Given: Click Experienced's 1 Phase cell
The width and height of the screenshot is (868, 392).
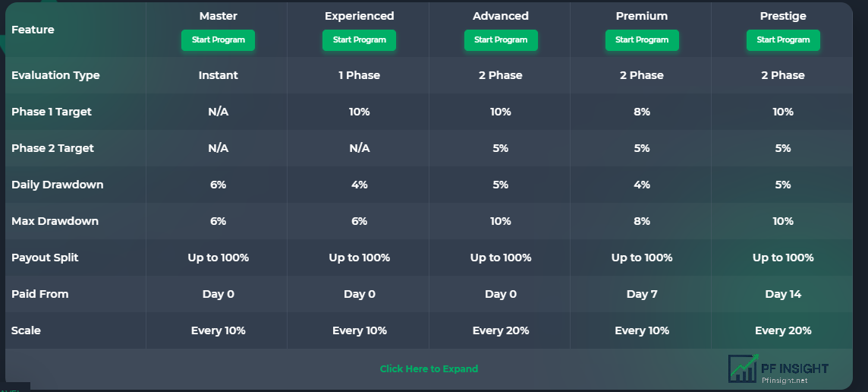Looking at the screenshot, I should click(360, 75).
